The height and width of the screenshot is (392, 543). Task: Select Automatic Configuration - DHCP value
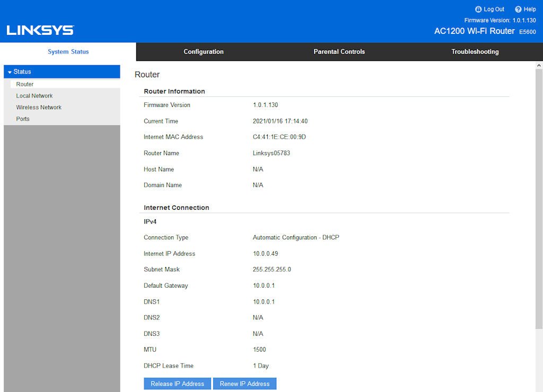tap(296, 237)
